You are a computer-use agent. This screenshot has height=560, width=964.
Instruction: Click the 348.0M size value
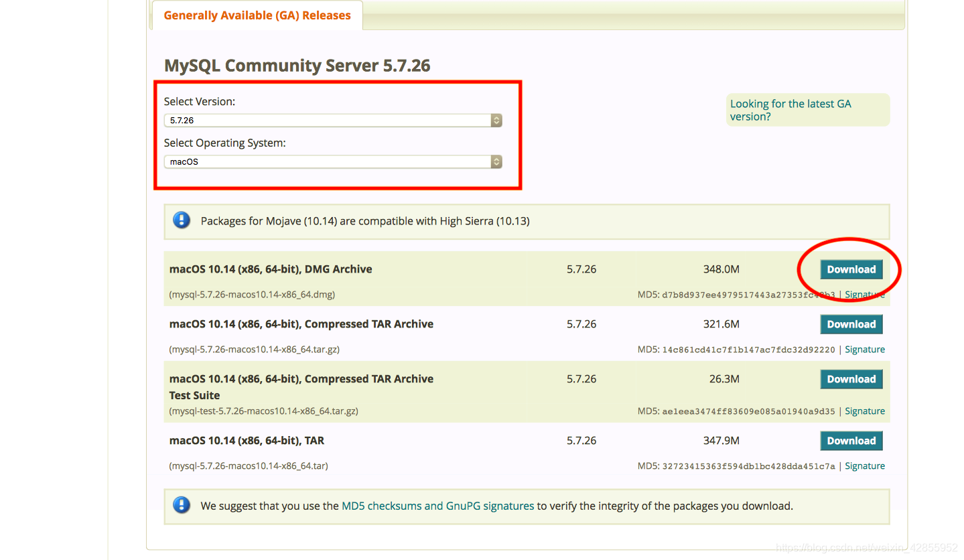click(721, 269)
